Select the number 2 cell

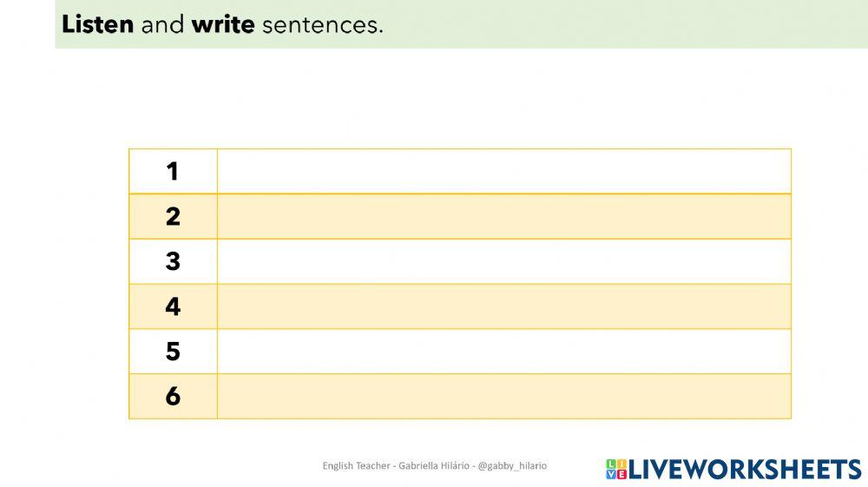[173, 216]
